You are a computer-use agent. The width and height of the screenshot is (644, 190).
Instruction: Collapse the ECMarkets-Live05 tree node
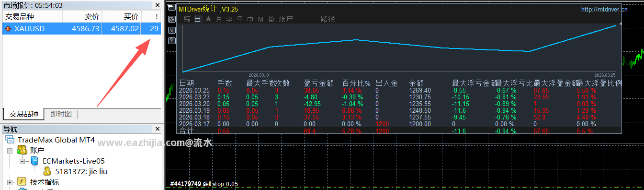22,161
